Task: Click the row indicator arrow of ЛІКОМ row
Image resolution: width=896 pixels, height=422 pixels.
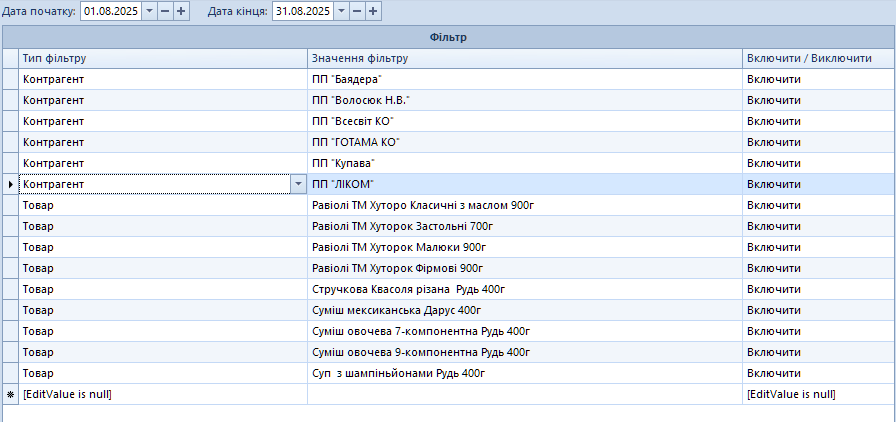Action: pos(10,184)
